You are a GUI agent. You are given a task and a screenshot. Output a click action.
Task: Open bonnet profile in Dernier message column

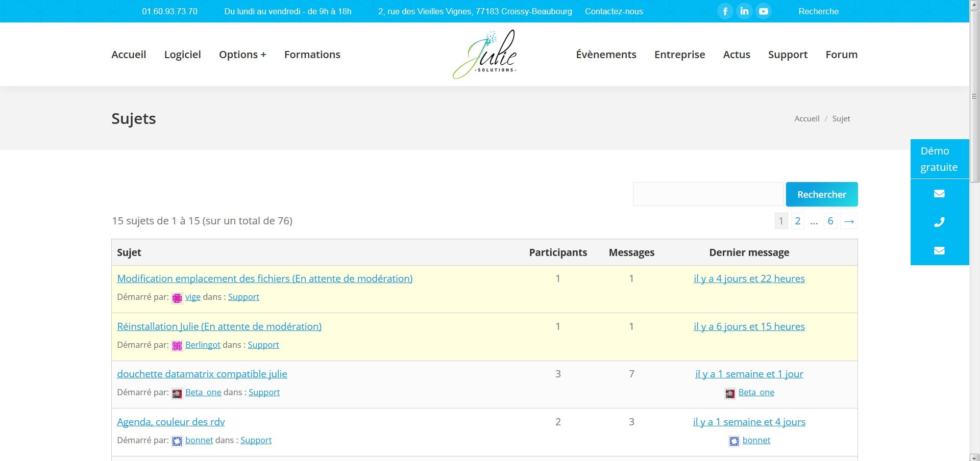756,440
